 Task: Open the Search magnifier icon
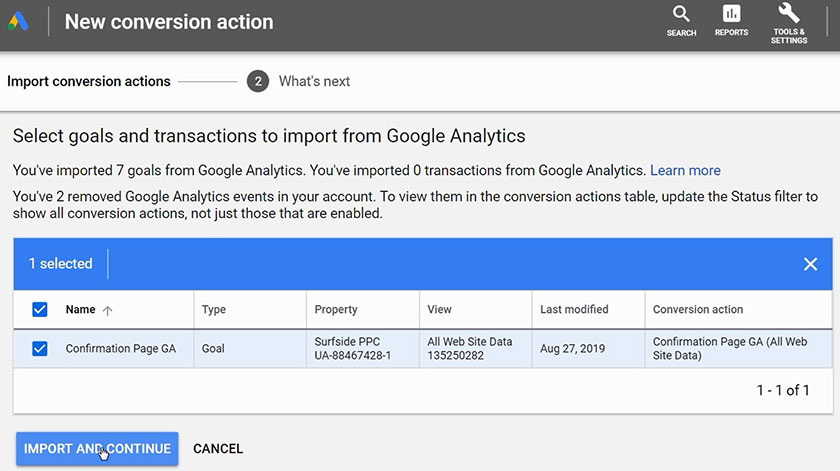(x=681, y=15)
